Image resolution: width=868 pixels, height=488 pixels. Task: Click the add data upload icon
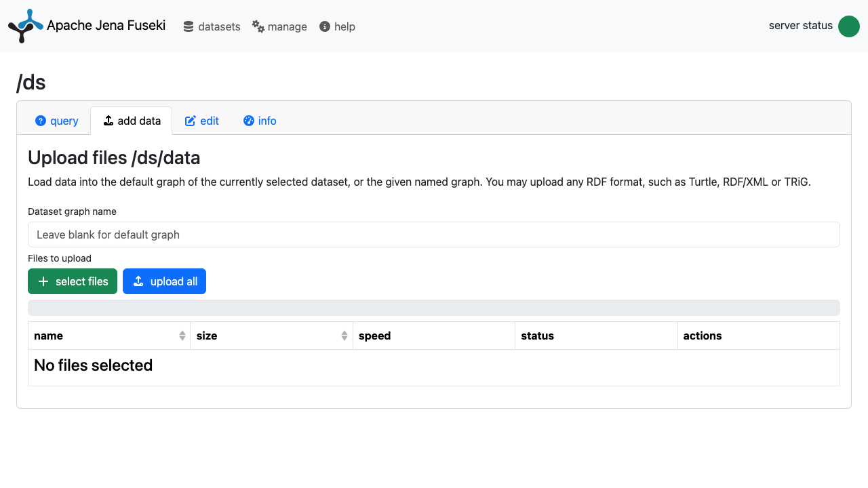point(108,121)
